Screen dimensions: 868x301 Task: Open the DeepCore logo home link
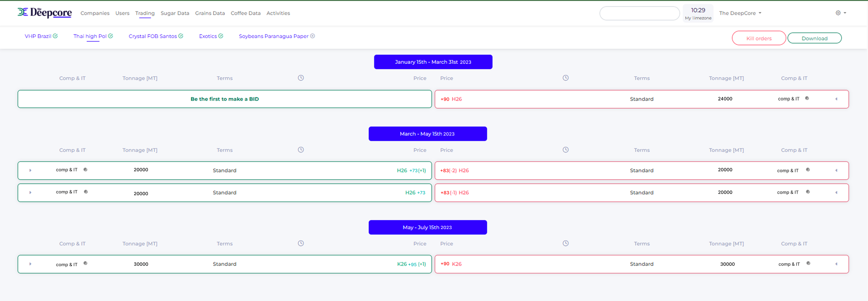coord(44,13)
